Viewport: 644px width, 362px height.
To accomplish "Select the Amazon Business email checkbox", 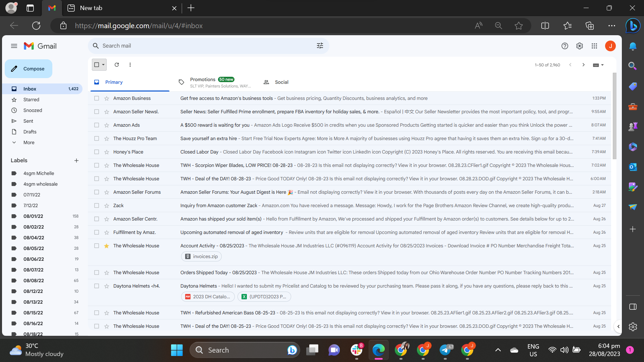I will 97,98.
